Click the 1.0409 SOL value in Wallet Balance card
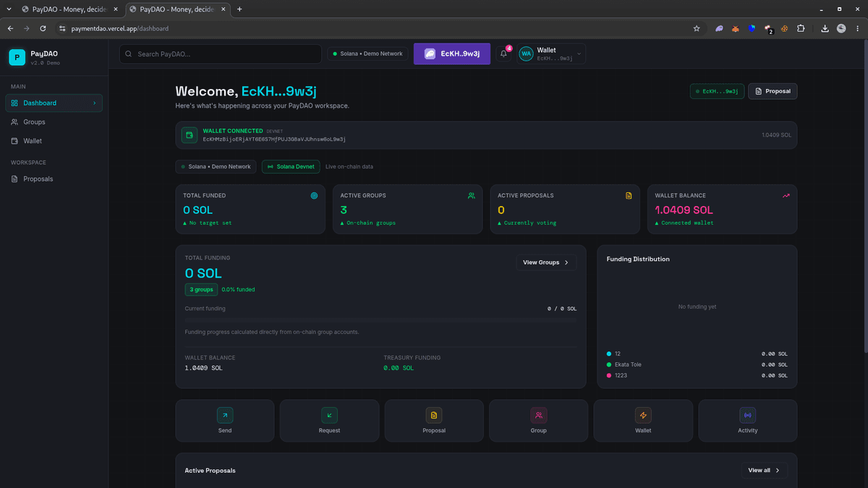The width and height of the screenshot is (868, 488). (684, 210)
